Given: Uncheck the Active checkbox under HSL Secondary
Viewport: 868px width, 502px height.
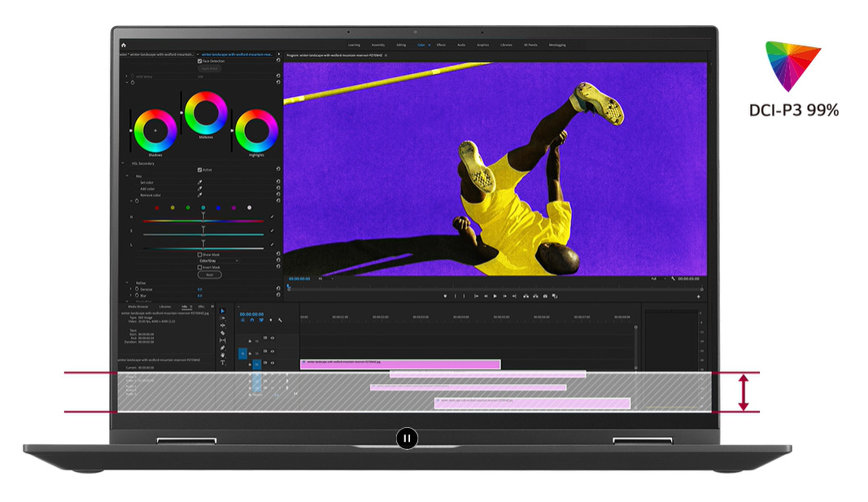Looking at the screenshot, I should click(200, 170).
